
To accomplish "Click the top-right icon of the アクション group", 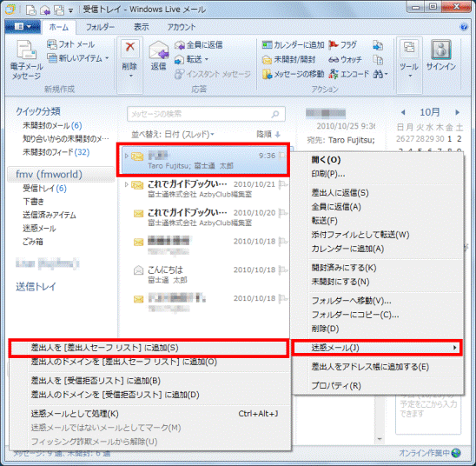I will pos(378,45).
